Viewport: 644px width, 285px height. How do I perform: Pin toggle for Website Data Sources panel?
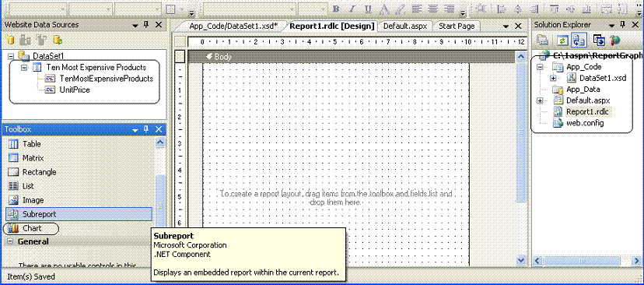(x=146, y=25)
